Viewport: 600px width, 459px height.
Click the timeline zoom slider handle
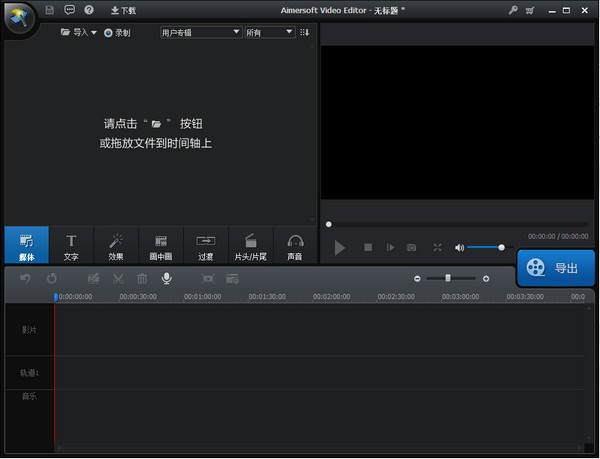[x=448, y=278]
